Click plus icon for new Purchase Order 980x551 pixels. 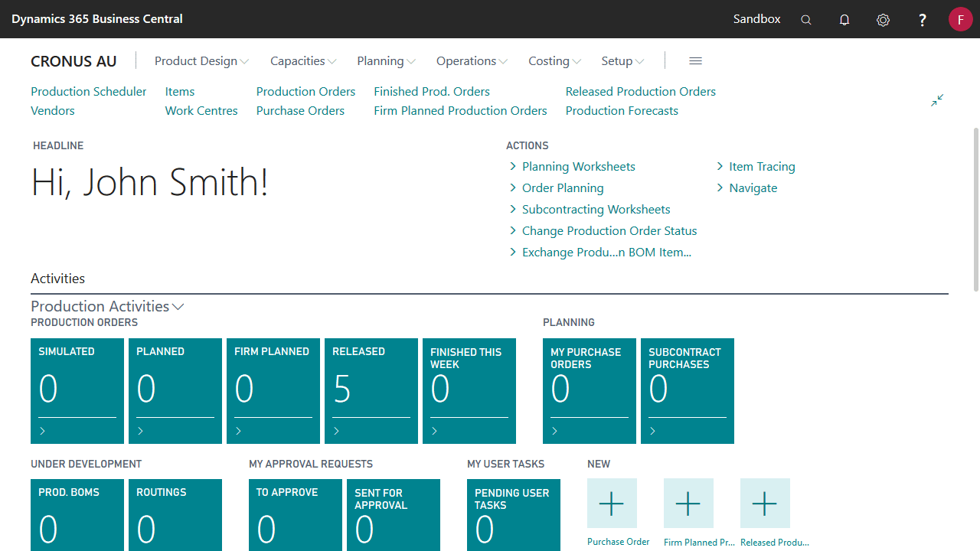pyautogui.click(x=612, y=504)
